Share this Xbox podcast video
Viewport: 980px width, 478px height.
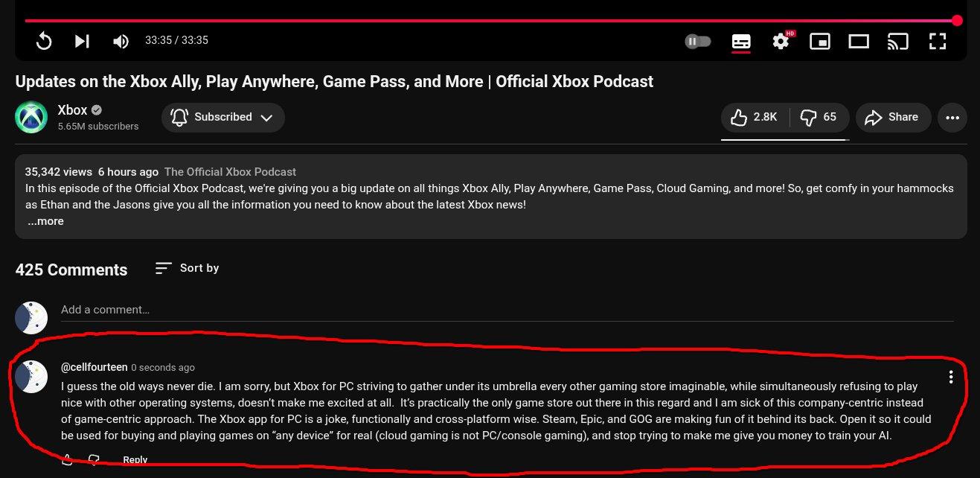point(893,117)
